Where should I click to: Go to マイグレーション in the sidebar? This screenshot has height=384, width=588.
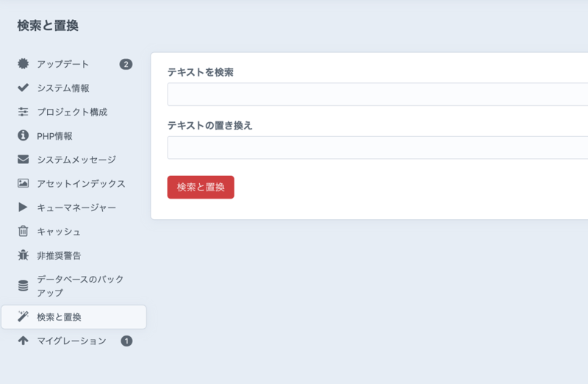[x=71, y=341]
